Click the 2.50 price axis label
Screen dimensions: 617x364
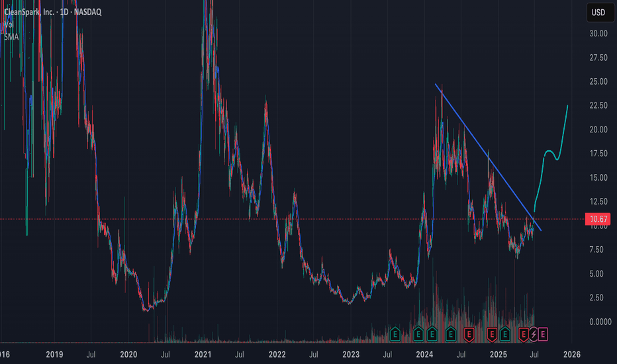pos(596,298)
